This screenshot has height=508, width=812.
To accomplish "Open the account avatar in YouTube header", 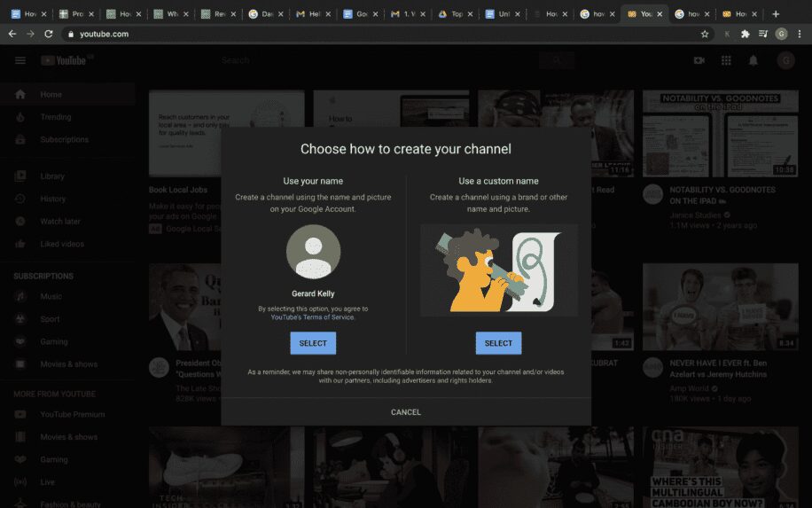I will coord(785,60).
